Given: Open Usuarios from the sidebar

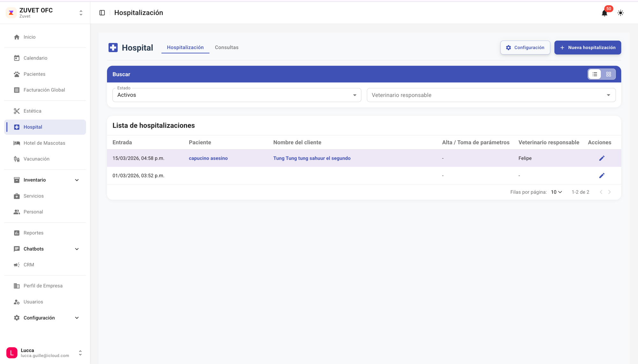Looking at the screenshot, I should [x=45, y=302].
